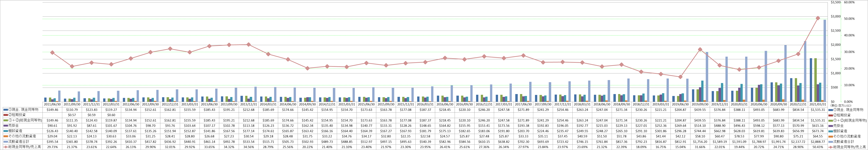Click the $744.44 inventory cell
This screenshot has width=868, height=150.
(700, 131)
